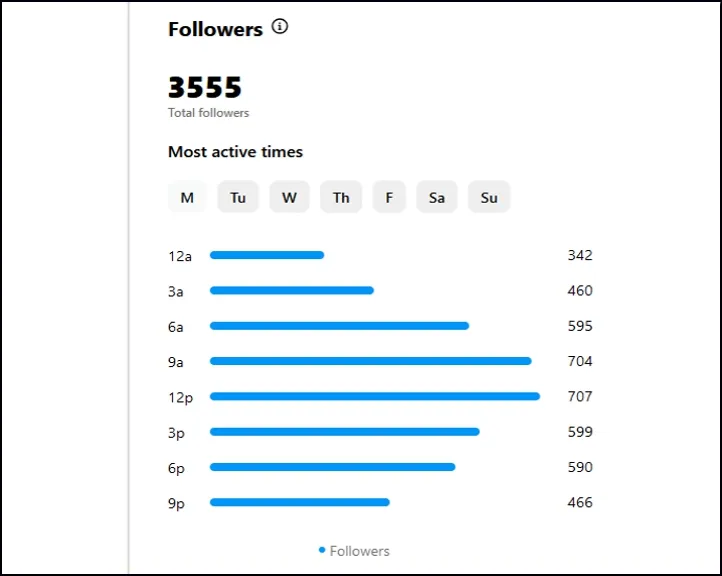Click the 3p activity bar
The width and height of the screenshot is (722, 576).
[x=345, y=432]
